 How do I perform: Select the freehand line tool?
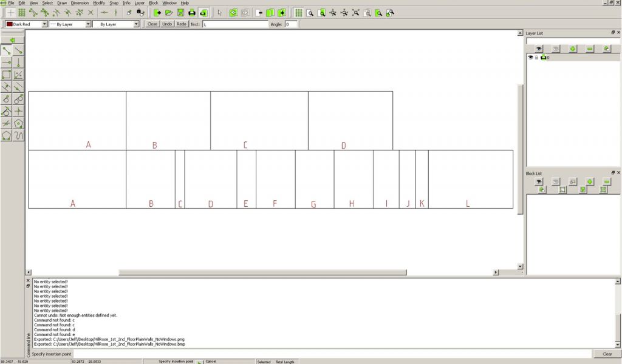coord(19,136)
